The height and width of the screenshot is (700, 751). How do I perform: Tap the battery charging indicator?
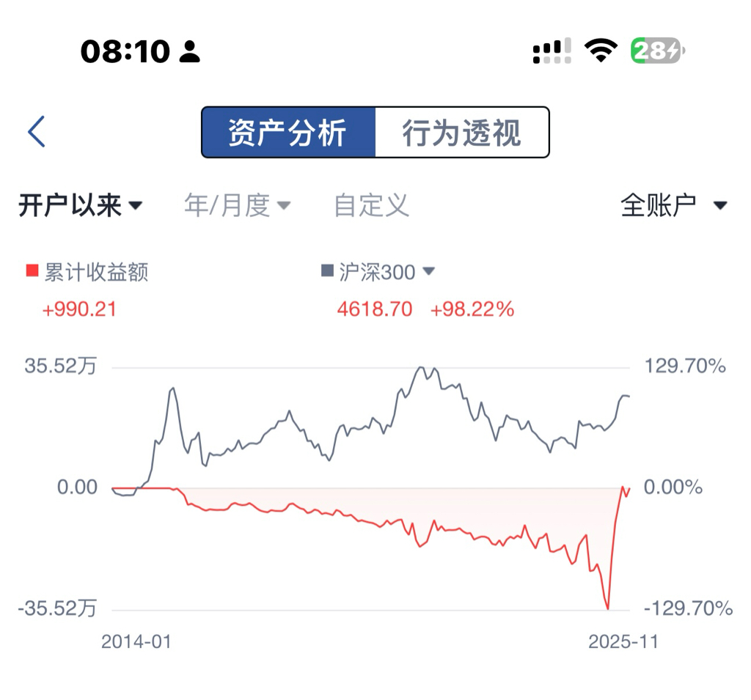tap(658, 51)
